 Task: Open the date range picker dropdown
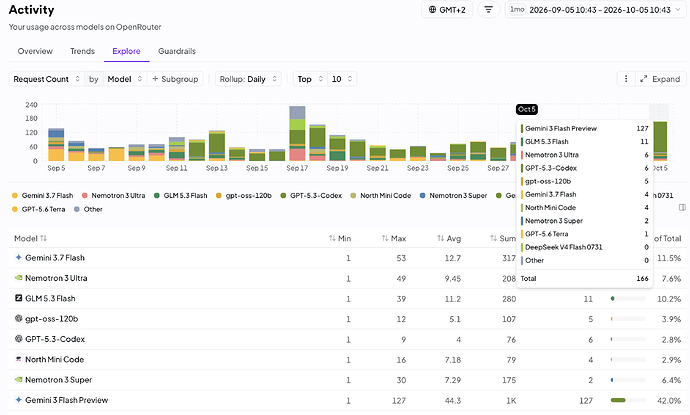595,10
